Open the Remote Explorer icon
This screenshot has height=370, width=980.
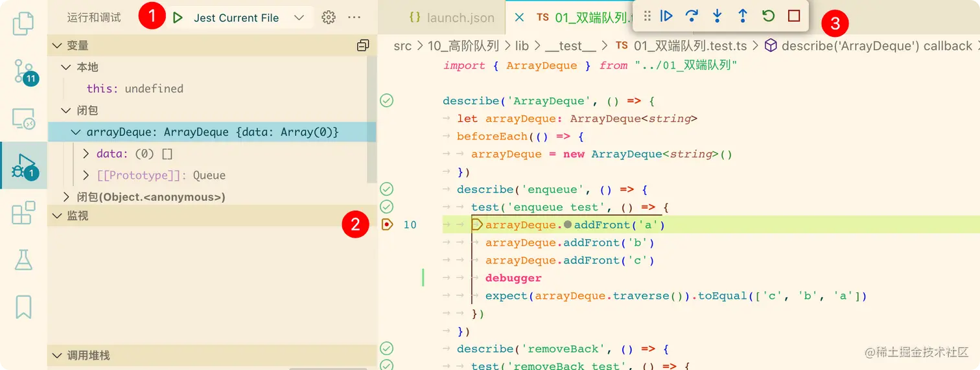click(x=23, y=119)
